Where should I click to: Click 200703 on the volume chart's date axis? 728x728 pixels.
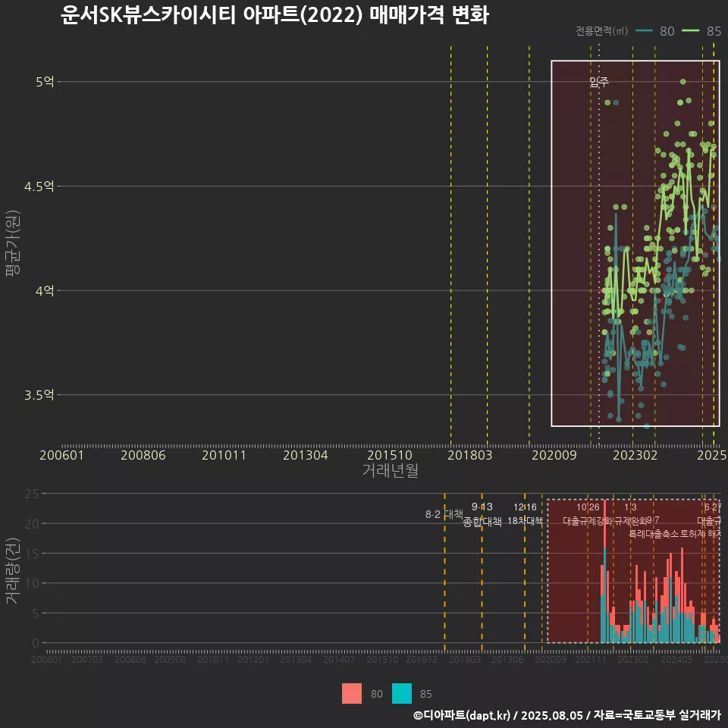coord(86,659)
